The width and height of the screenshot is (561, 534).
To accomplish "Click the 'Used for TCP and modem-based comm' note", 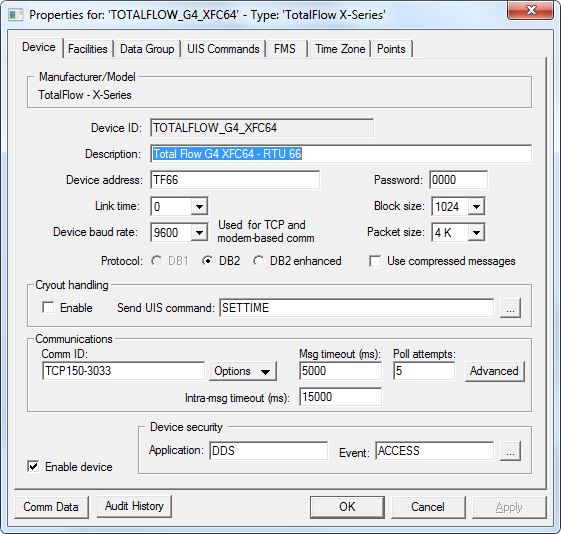I will (x=265, y=231).
